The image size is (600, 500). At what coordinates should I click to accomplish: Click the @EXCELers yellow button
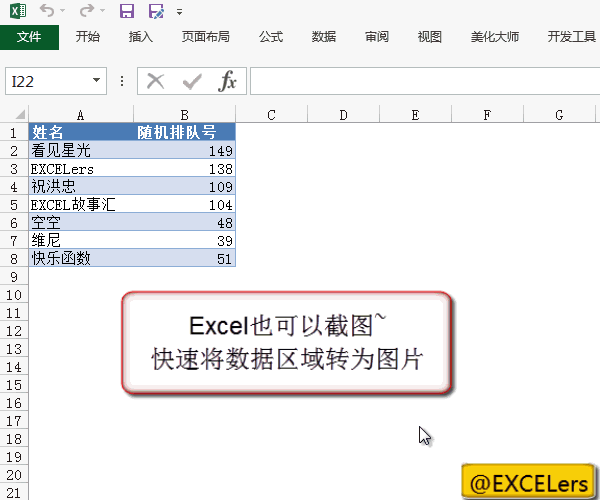529,482
